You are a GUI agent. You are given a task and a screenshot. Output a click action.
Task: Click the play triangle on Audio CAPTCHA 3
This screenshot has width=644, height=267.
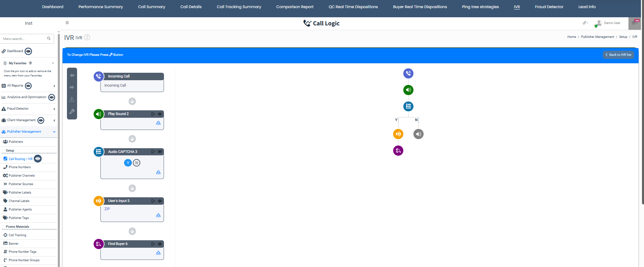153,152
